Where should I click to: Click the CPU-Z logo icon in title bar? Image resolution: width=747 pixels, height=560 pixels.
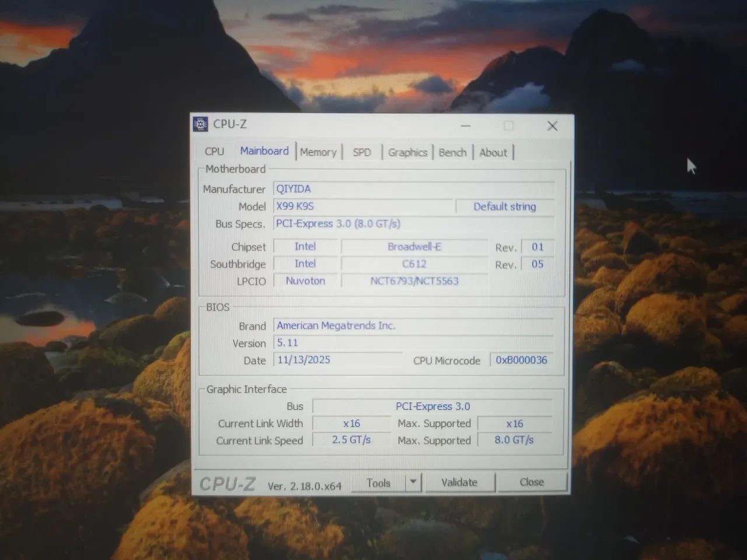[200, 124]
